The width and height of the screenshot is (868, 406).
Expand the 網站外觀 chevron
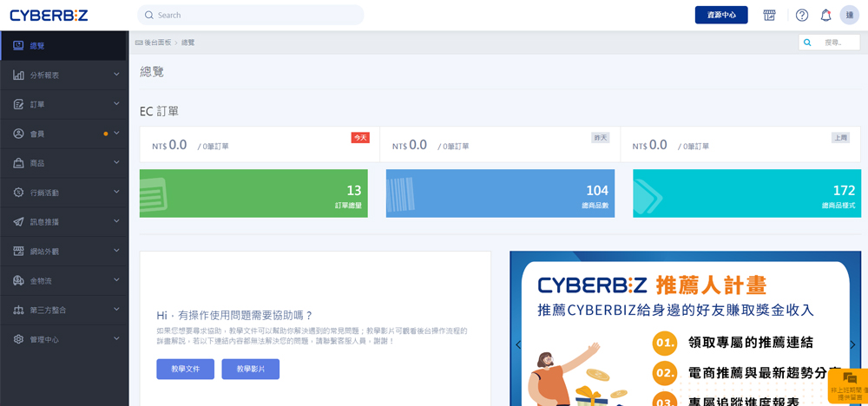(x=116, y=250)
